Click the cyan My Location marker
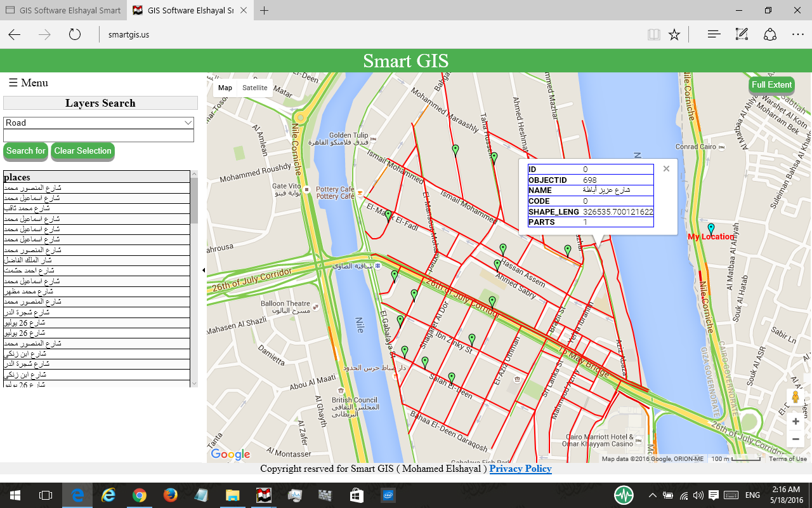The width and height of the screenshot is (812, 508). (x=711, y=229)
